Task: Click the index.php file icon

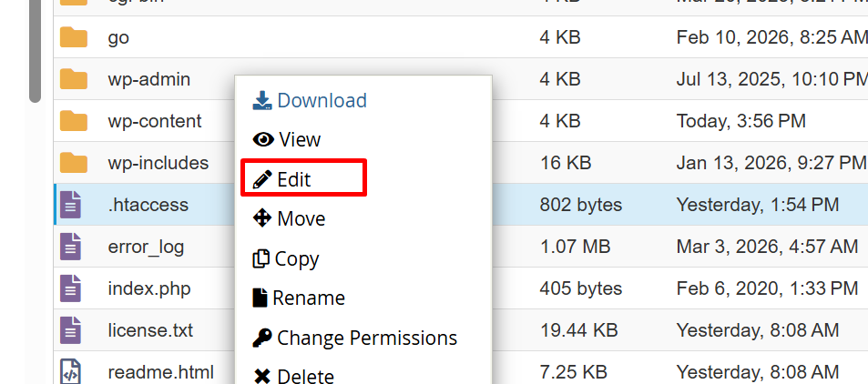Action: click(71, 288)
